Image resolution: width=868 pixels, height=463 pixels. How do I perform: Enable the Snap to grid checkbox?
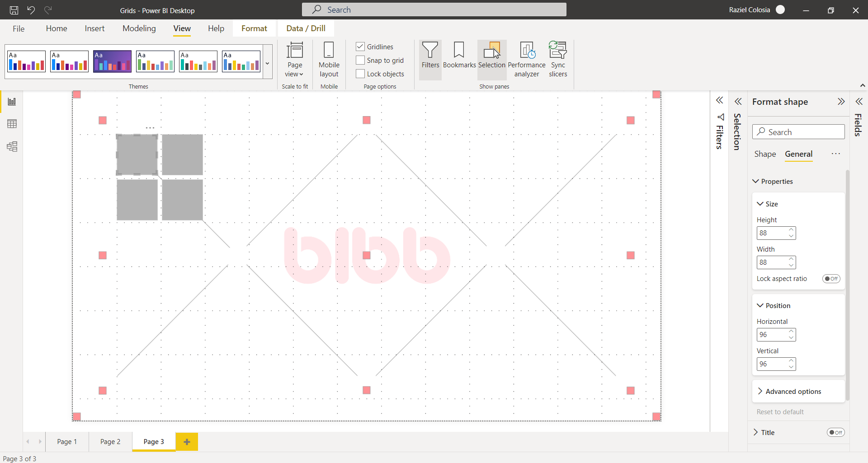point(360,60)
